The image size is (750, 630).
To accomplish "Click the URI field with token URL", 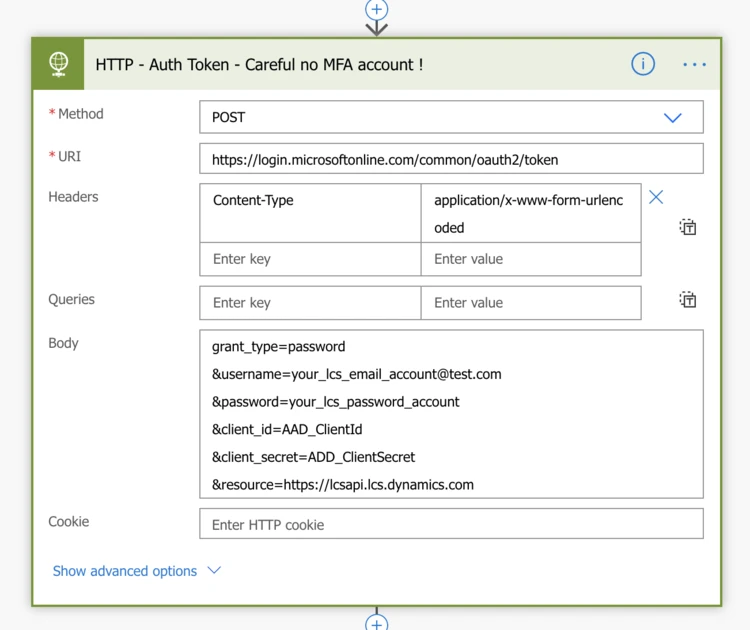I will [451, 159].
